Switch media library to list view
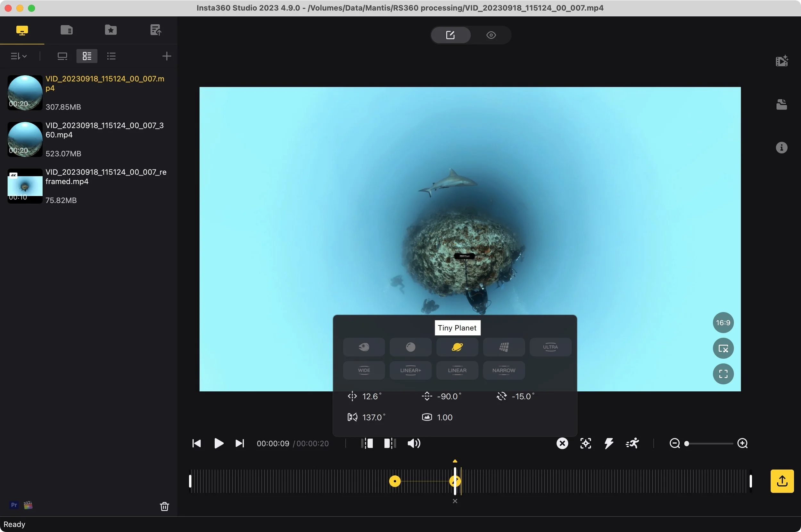Viewport: 801px width, 532px height. 111,56
